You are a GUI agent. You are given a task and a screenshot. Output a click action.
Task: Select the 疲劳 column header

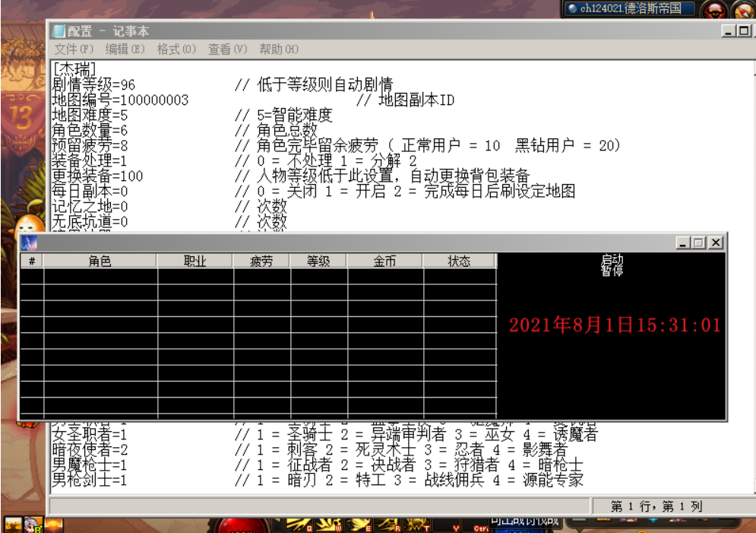(x=261, y=261)
